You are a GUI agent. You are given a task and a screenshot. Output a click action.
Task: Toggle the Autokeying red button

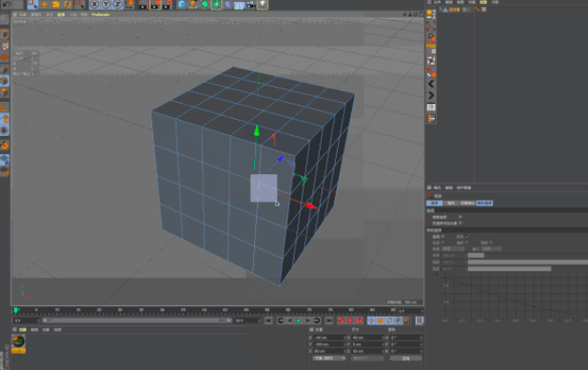(x=350, y=321)
